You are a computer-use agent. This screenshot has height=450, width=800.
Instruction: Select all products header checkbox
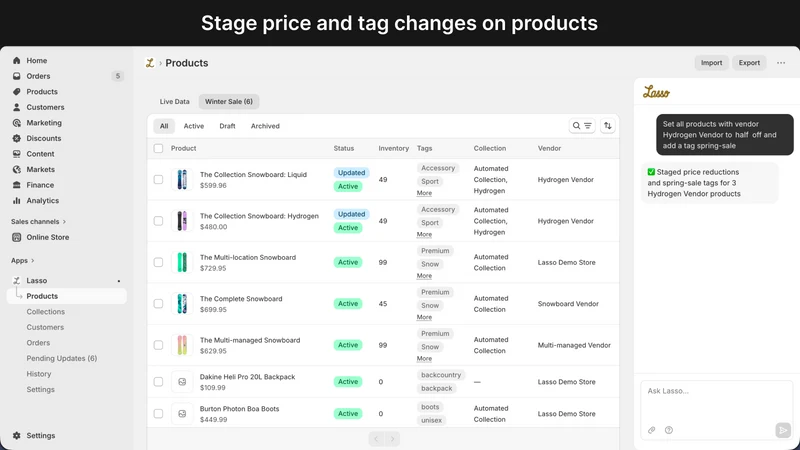(x=158, y=148)
